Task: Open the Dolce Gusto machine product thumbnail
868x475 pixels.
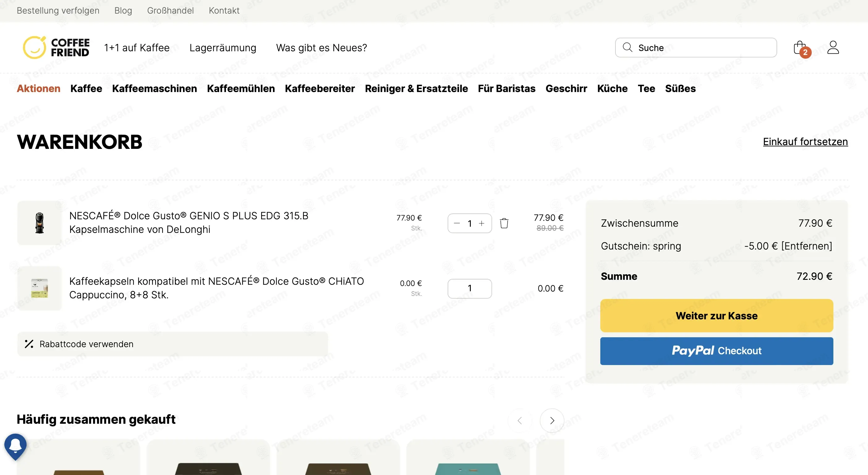Action: [x=40, y=223]
